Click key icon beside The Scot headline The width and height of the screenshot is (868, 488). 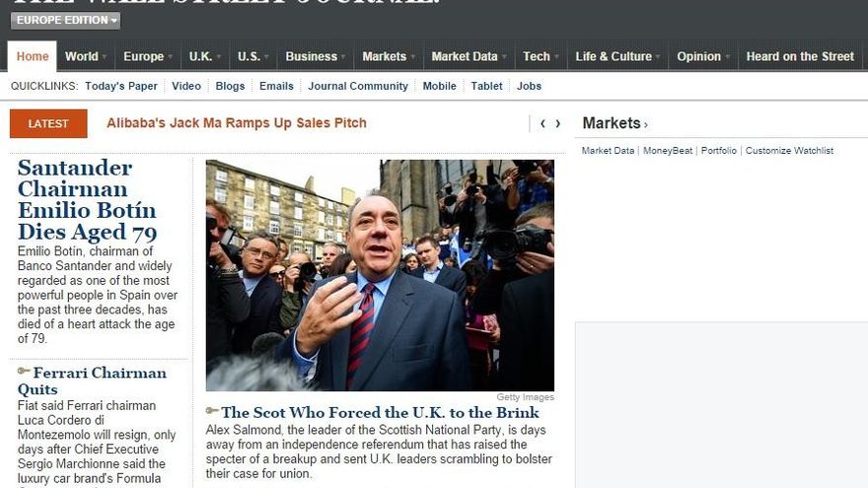click(x=212, y=410)
